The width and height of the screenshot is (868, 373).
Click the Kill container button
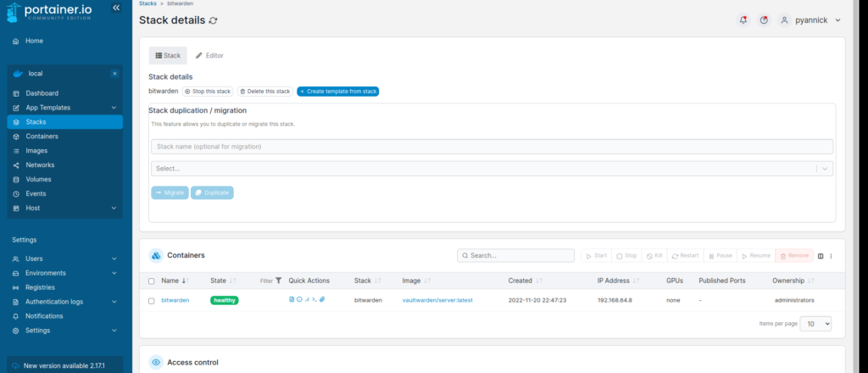click(x=654, y=256)
